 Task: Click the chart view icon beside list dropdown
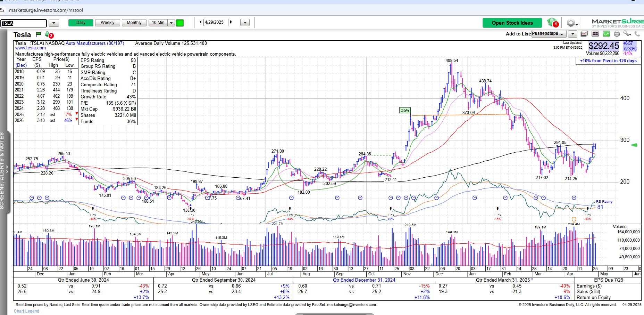pyautogui.click(x=584, y=34)
